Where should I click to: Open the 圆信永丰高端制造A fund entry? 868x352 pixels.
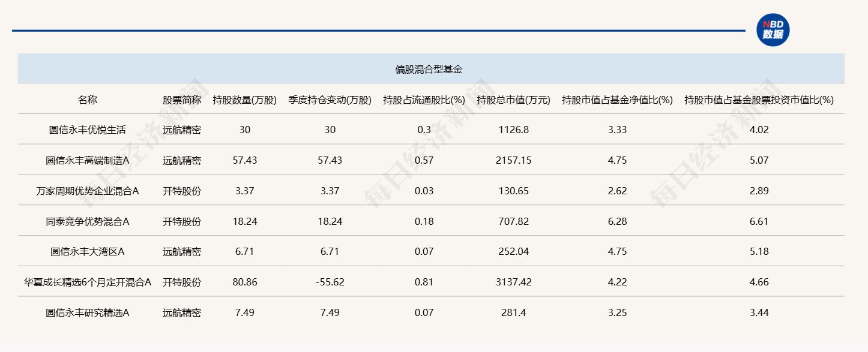click(87, 160)
